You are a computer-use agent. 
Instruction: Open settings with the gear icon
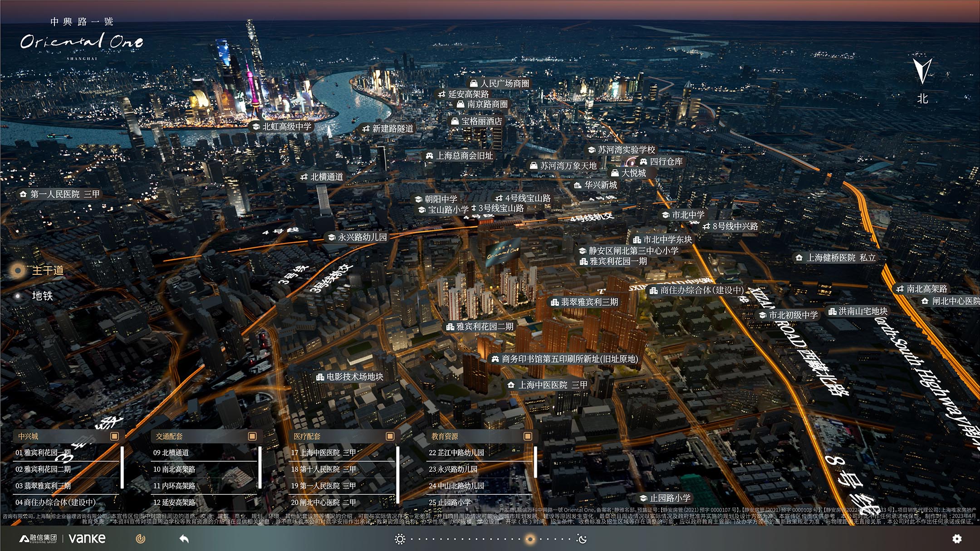click(957, 539)
